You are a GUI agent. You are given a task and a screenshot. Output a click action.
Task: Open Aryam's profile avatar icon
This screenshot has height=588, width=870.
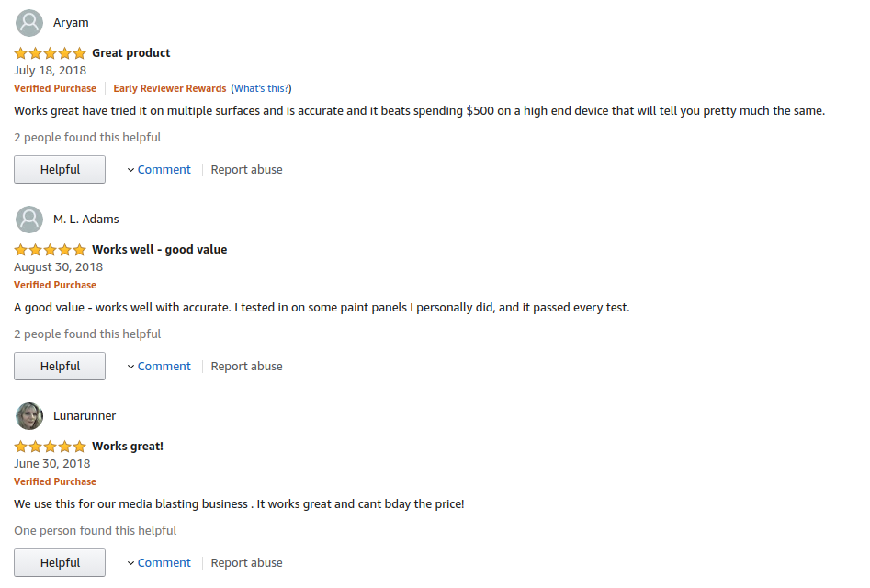pyautogui.click(x=29, y=23)
